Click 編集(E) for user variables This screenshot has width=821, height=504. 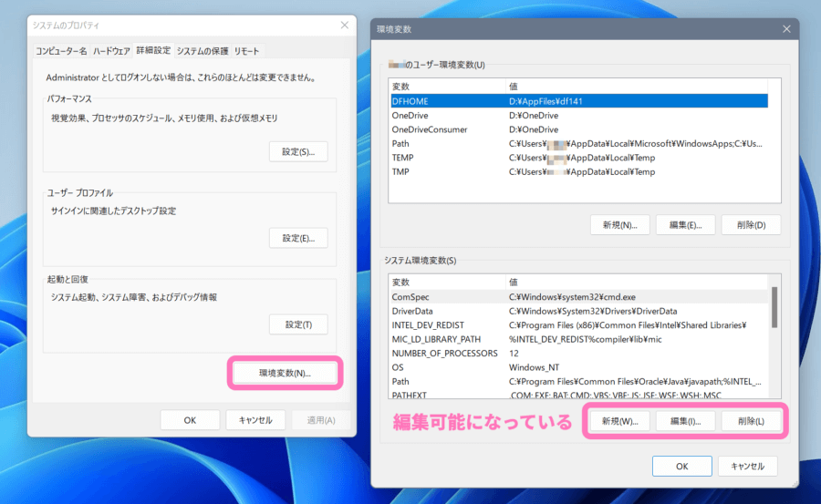point(685,225)
